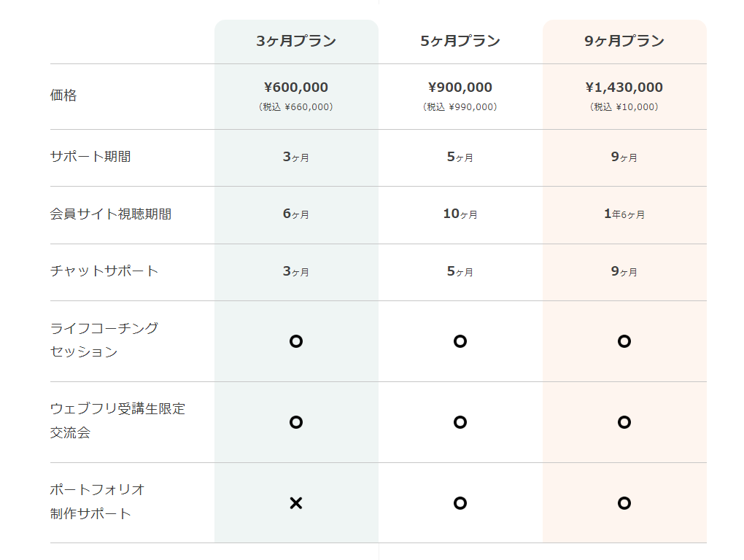Click the 9-month plan 交流会 circle
744x560 pixels.
(624, 422)
